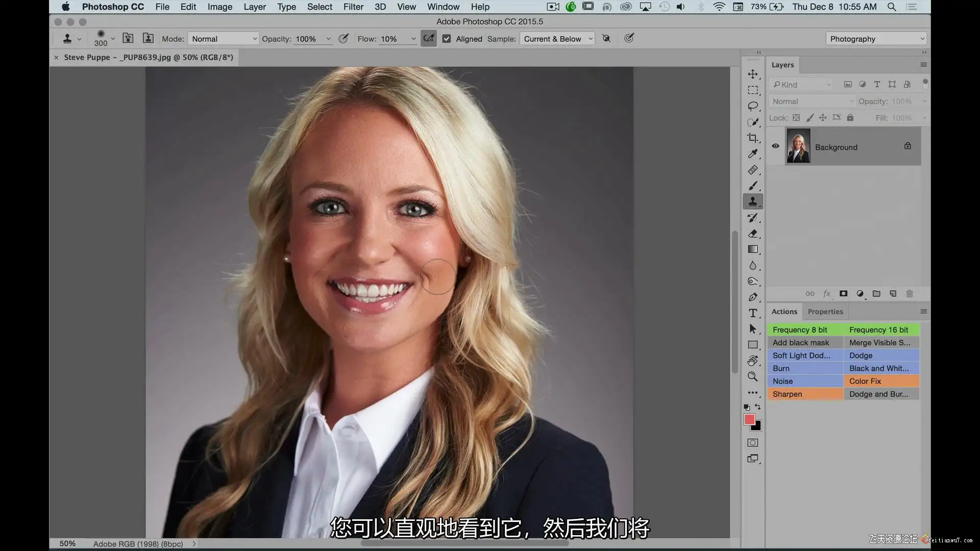Hide the Background layer visibility eye

click(x=775, y=146)
